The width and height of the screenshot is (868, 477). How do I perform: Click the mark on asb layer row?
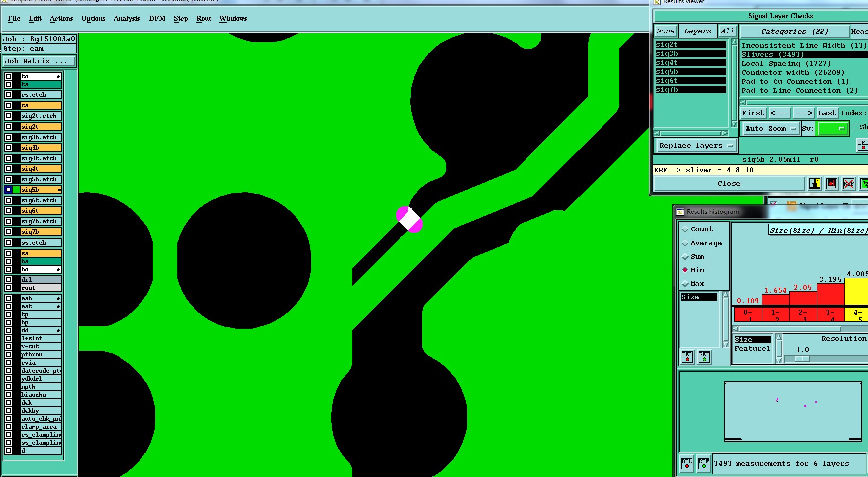(58, 298)
